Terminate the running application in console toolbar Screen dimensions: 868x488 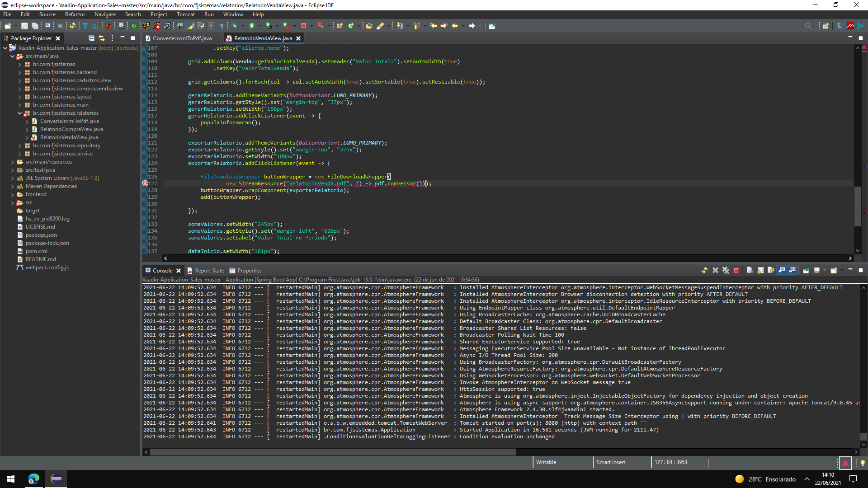pos(736,270)
